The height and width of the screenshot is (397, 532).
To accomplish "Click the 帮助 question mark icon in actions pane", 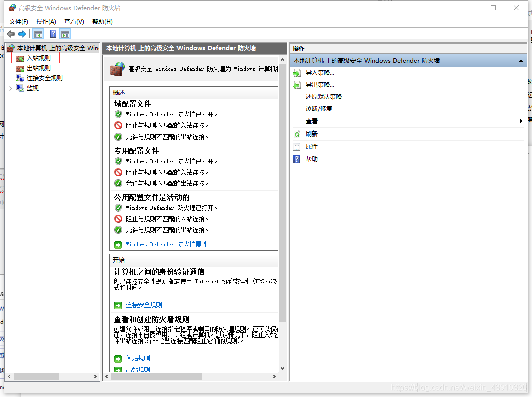I will (297, 159).
